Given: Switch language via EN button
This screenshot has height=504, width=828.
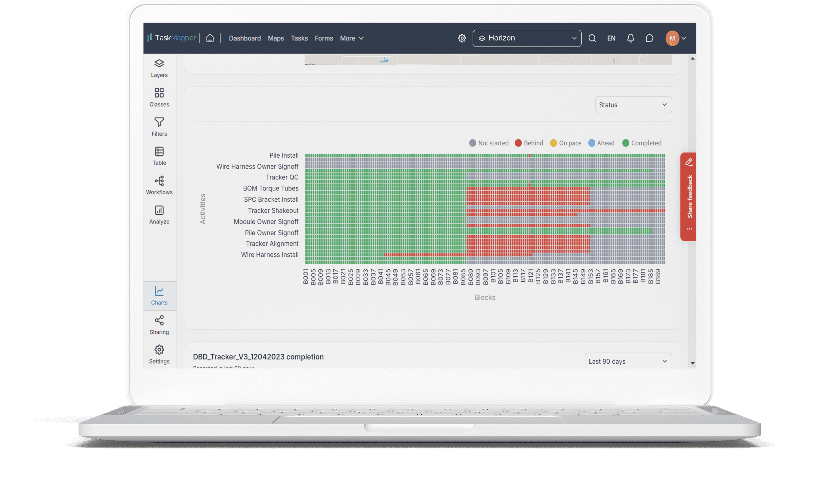Looking at the screenshot, I should click(x=611, y=38).
